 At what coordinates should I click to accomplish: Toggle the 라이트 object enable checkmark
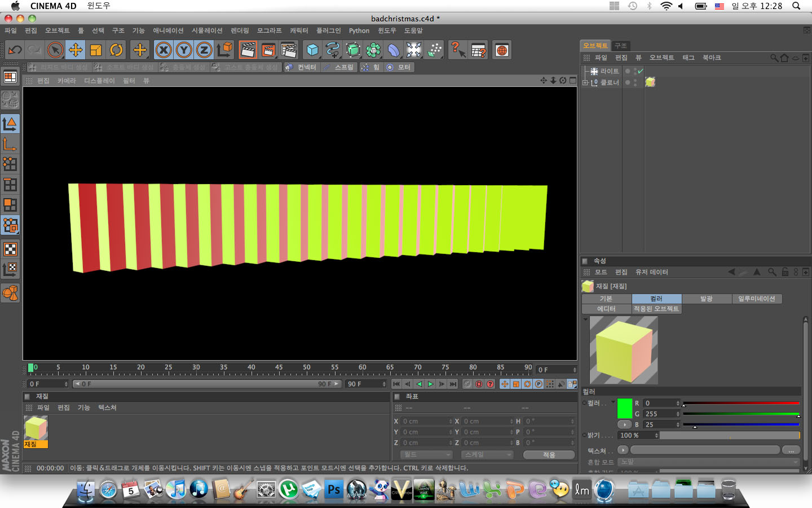coord(641,71)
